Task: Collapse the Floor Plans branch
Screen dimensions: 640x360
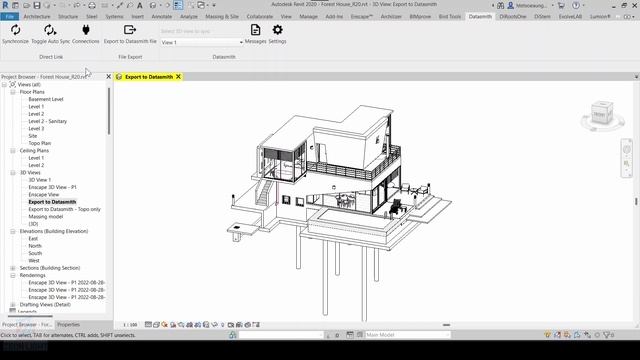Action: (x=13, y=92)
